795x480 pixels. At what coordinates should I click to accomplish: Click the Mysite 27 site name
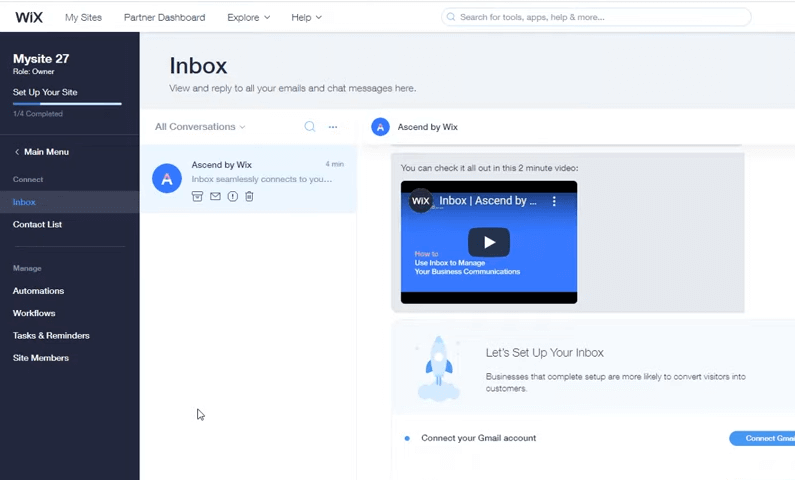point(41,59)
